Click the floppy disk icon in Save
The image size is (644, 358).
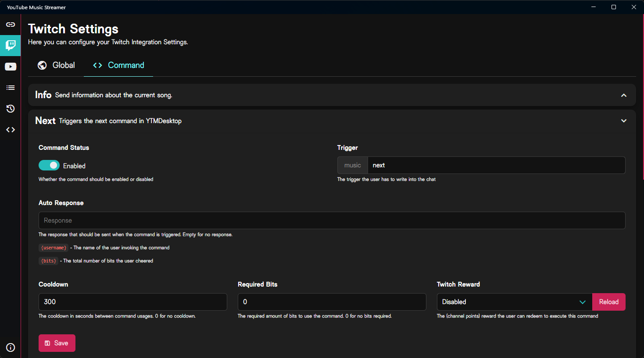(47, 343)
